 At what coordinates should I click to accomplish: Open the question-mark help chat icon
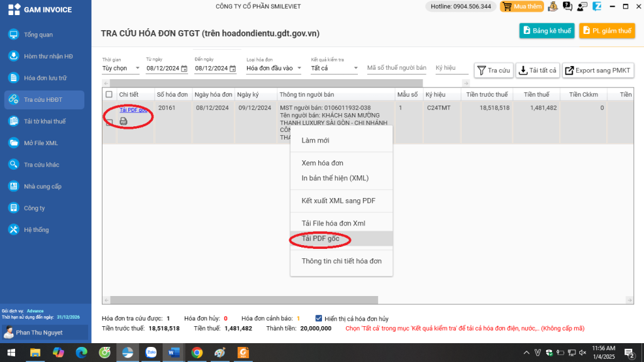click(x=568, y=6)
